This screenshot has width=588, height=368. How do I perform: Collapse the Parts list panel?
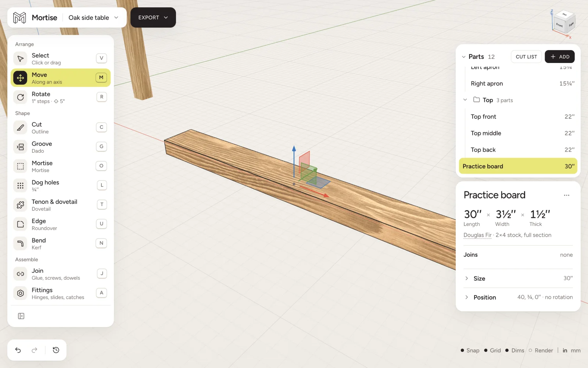pos(464,57)
